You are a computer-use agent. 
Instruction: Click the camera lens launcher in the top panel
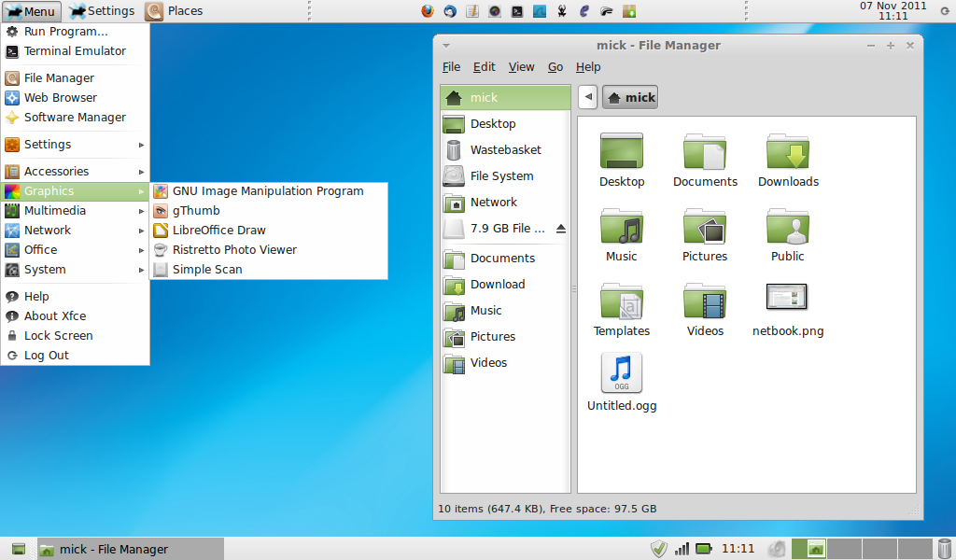[x=495, y=11]
